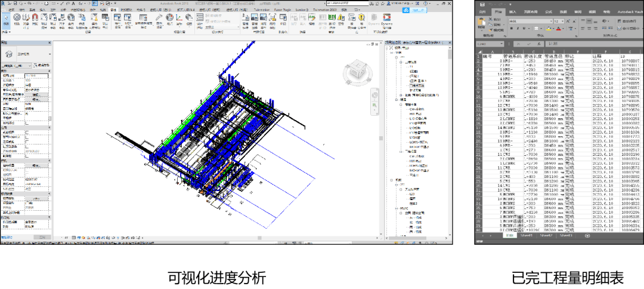This screenshot has height=289, width=644.
Task: Toggle Align Left in the Excel ribbon
Action: [583, 29]
